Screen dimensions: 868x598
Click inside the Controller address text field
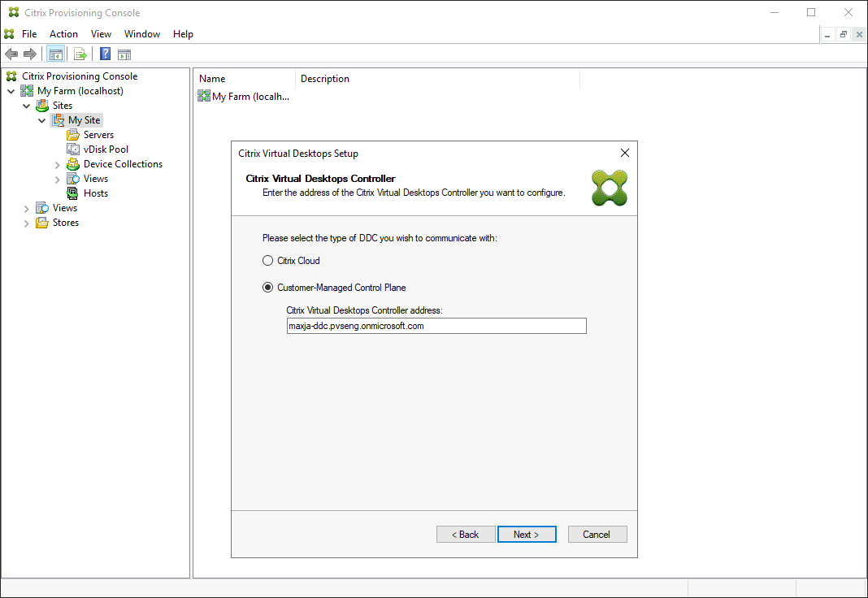point(436,325)
